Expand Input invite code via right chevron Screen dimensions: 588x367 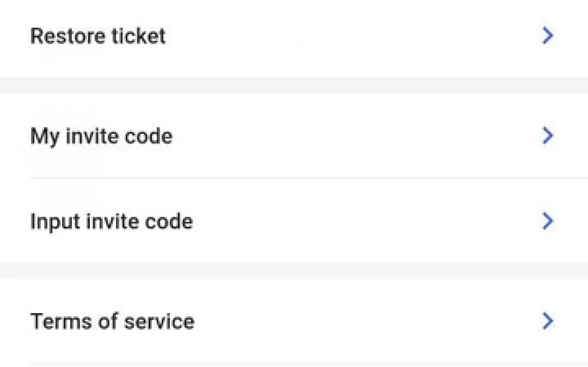tap(548, 221)
